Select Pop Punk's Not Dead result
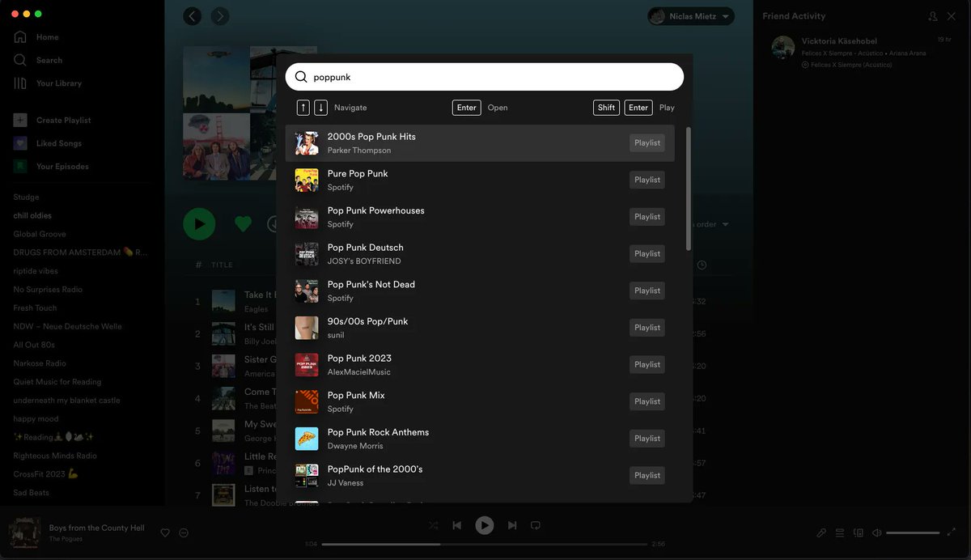 click(480, 291)
